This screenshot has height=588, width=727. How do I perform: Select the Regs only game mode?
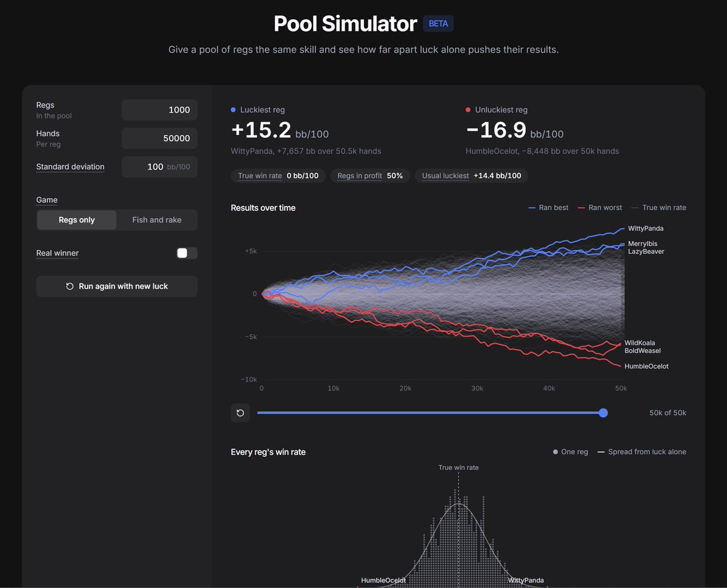click(x=77, y=220)
